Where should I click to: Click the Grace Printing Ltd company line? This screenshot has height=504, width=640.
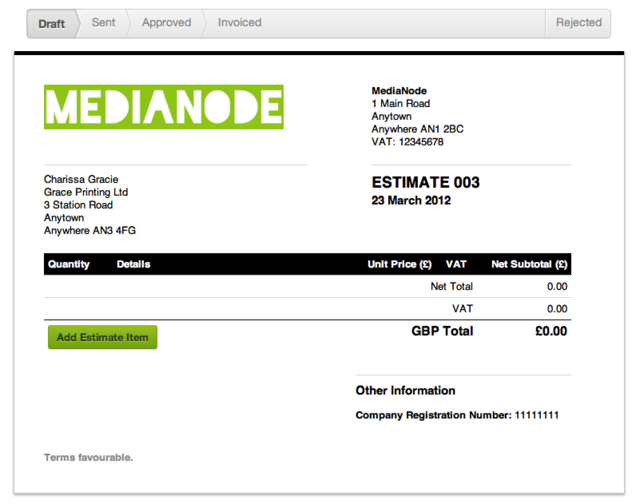[86, 192]
